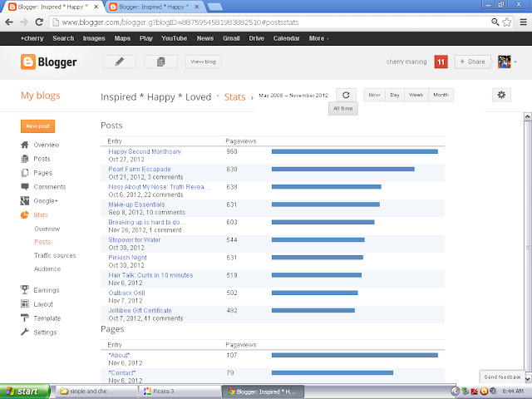Click the Earnings trophy icon
This screenshot has width=532, height=399.
[24, 290]
